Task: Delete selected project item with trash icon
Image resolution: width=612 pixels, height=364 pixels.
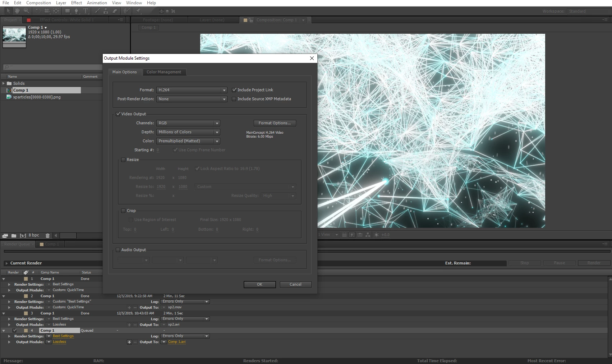Action: pyautogui.click(x=47, y=236)
